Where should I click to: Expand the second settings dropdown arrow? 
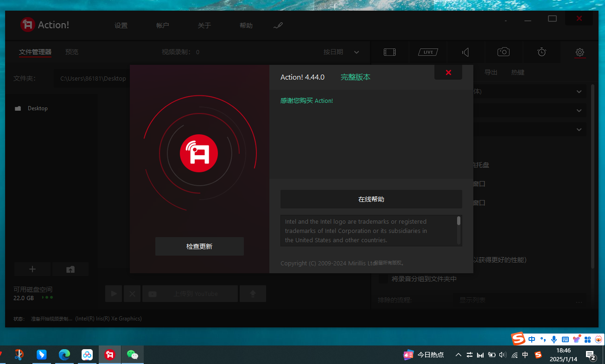coord(579,111)
